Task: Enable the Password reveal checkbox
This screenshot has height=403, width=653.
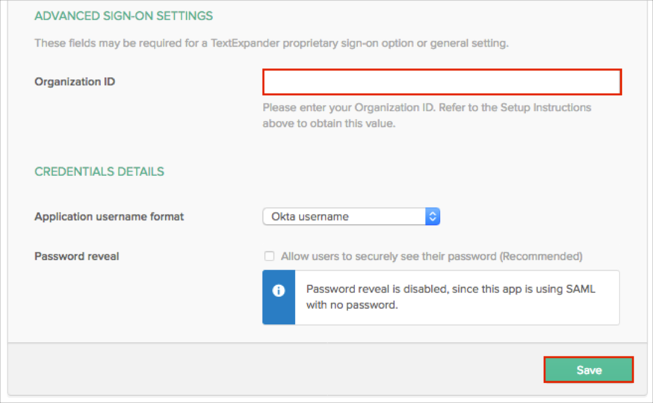Action: [x=269, y=256]
